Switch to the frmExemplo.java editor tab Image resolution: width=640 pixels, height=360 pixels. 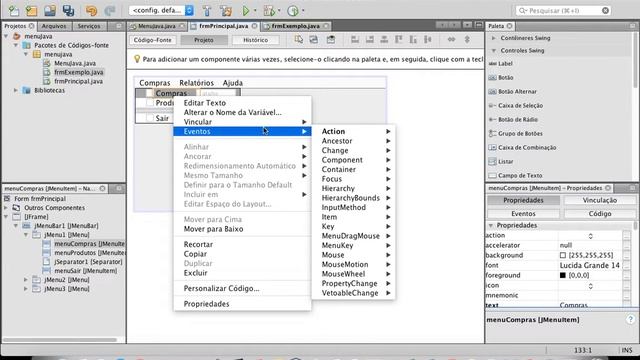[x=296, y=26]
